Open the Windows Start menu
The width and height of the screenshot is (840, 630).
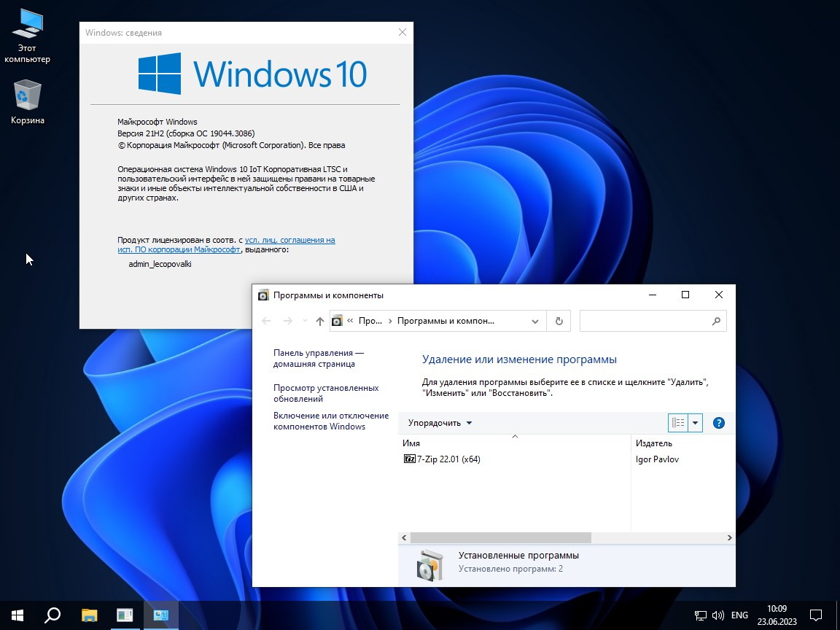click(17, 615)
